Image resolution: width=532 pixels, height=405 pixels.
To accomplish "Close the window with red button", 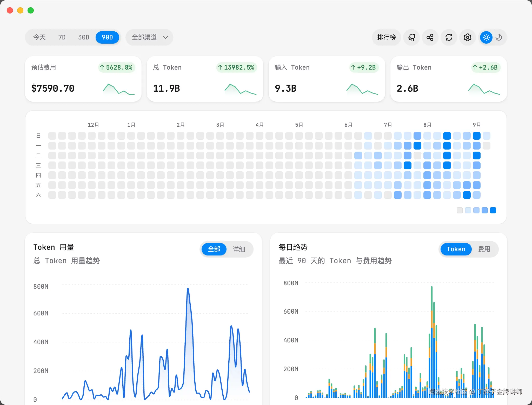I will [10, 10].
